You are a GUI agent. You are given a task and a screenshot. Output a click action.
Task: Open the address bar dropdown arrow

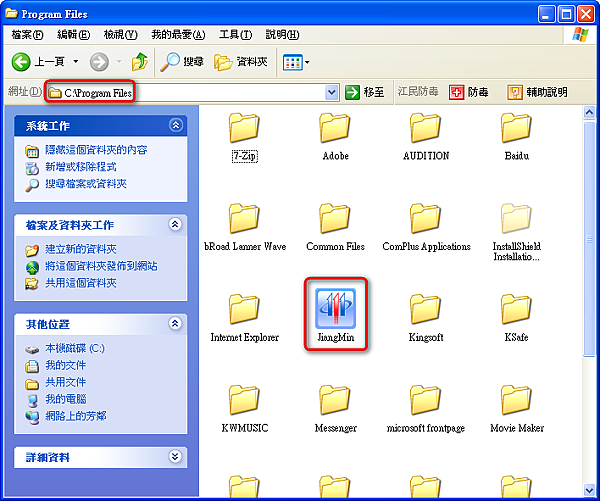331,92
